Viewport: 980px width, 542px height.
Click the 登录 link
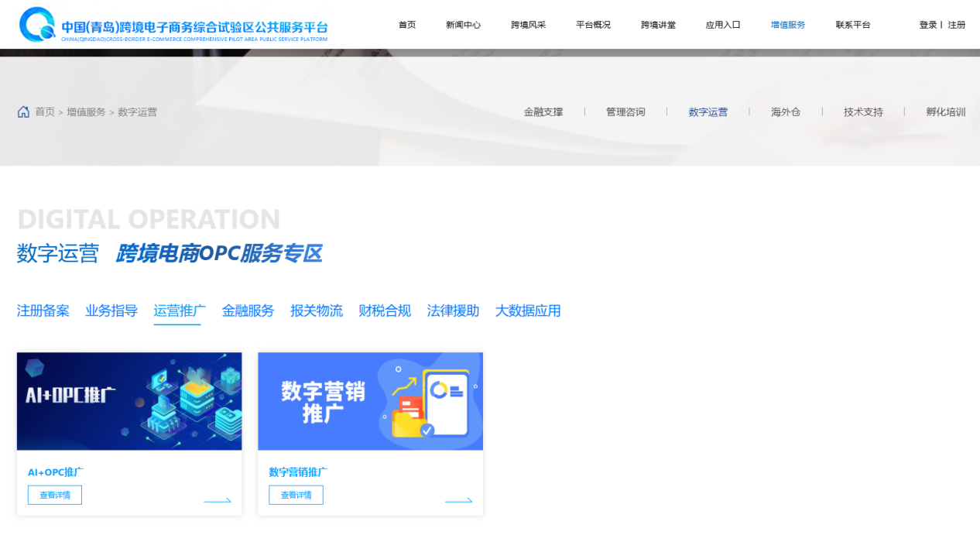927,24
